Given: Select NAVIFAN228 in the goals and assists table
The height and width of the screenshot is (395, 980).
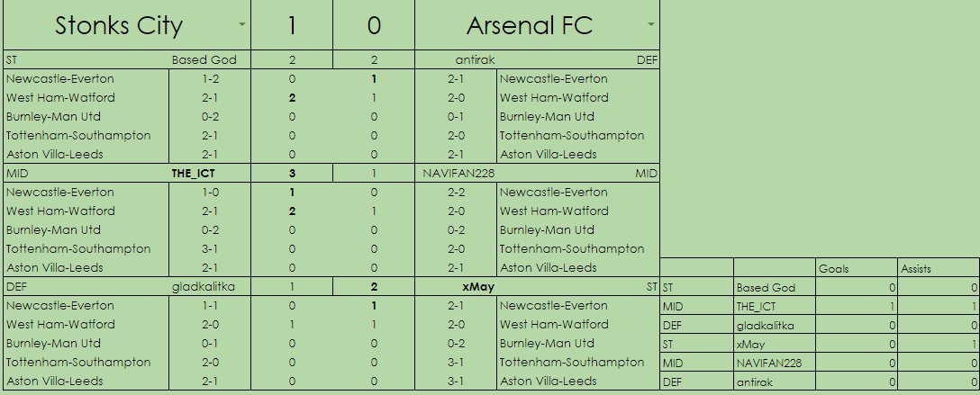Looking at the screenshot, I should coord(769,363).
